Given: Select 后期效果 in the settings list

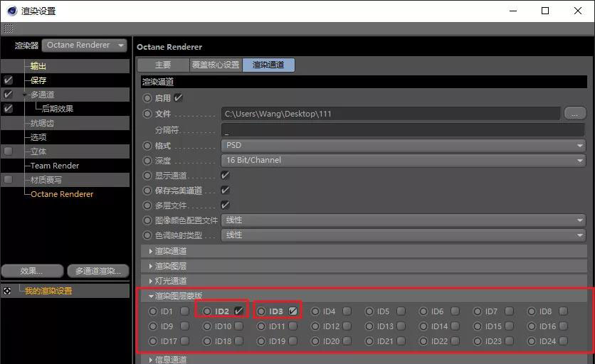Looking at the screenshot, I should tap(58, 109).
